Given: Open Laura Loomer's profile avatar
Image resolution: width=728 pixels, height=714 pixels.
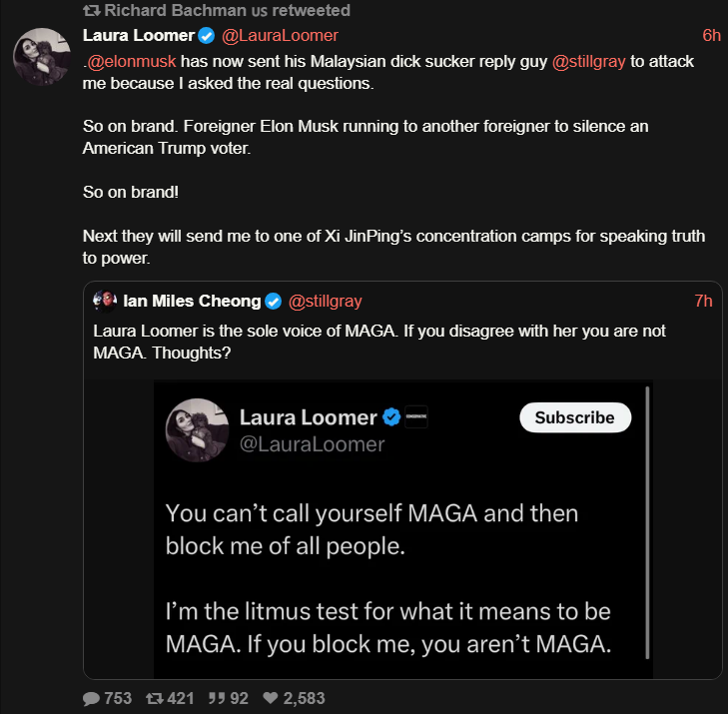Looking at the screenshot, I should point(42,56).
